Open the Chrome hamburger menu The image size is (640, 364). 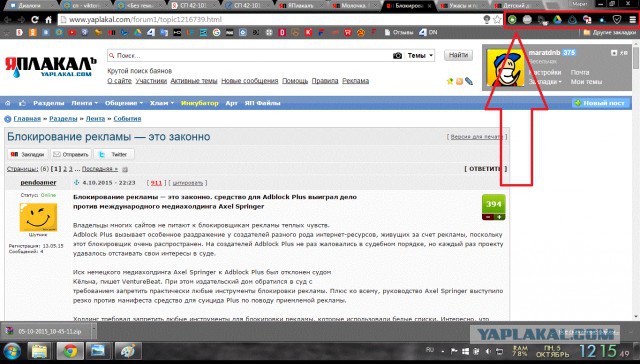pyautogui.click(x=632, y=19)
